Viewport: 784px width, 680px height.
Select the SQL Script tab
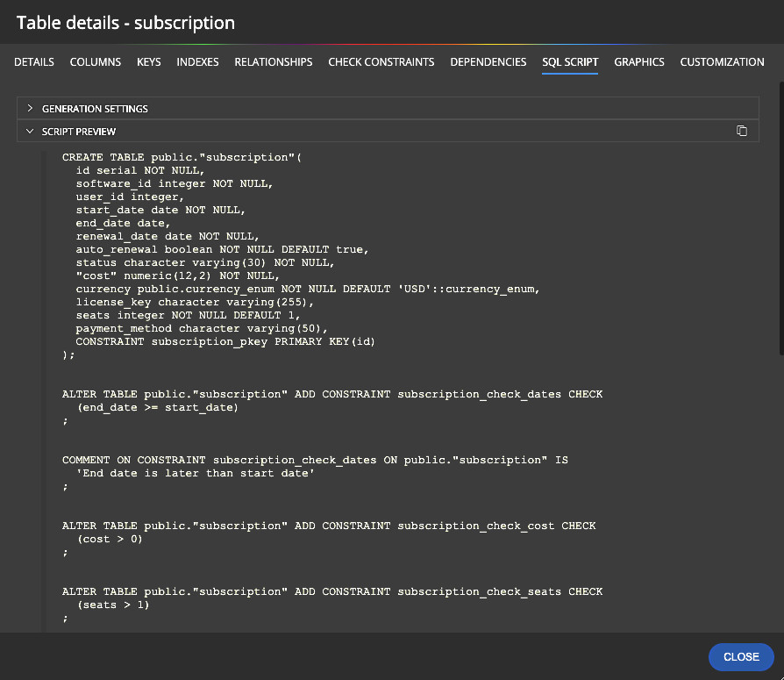click(570, 62)
